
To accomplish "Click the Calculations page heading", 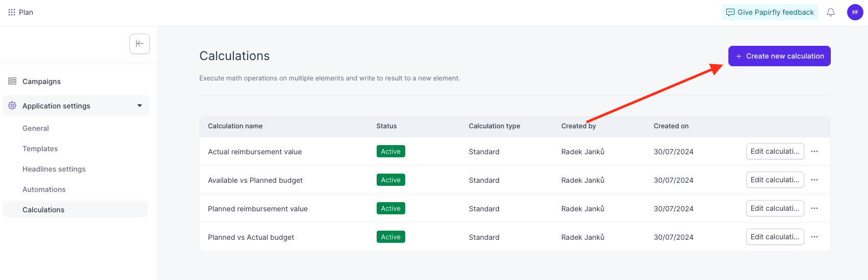I will point(234,56).
